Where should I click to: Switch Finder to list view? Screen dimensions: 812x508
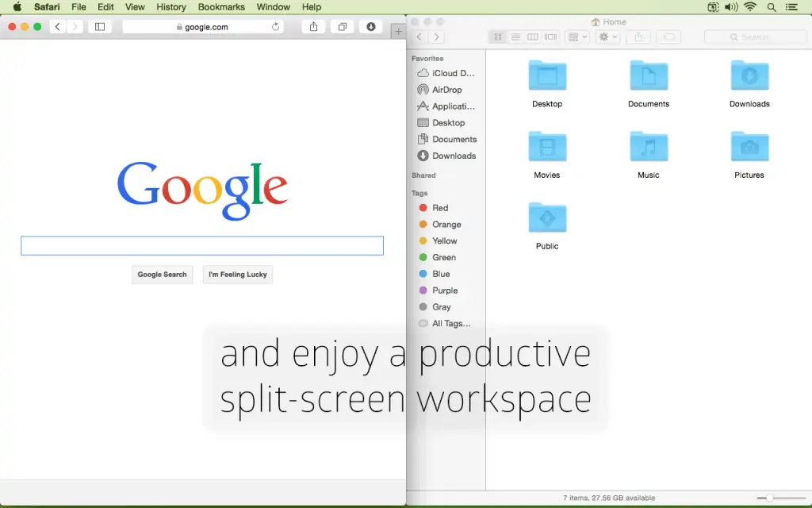click(515, 37)
